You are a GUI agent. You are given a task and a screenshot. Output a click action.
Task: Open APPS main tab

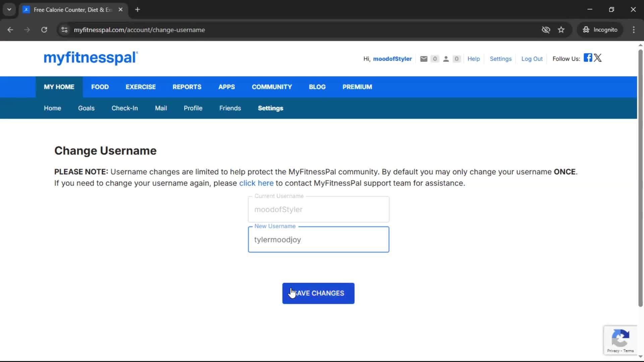226,87
